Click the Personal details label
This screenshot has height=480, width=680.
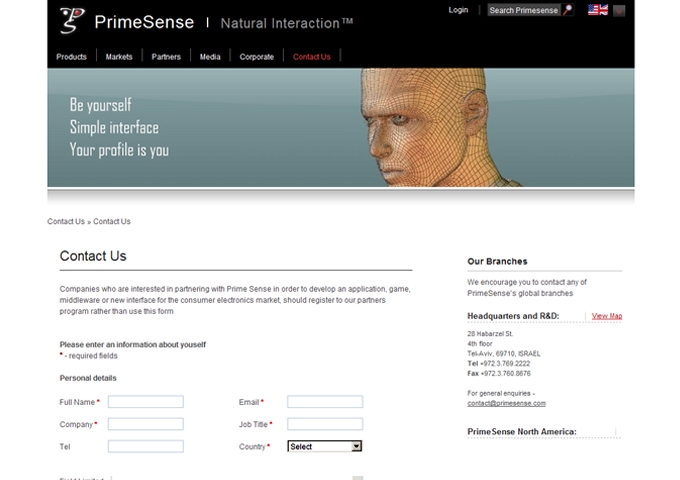[88, 378]
